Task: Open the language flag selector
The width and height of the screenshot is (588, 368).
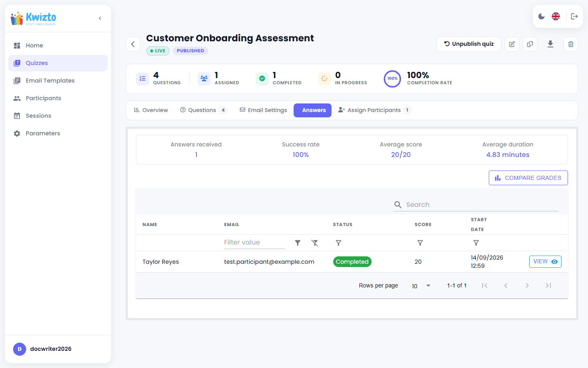Action: tap(556, 16)
